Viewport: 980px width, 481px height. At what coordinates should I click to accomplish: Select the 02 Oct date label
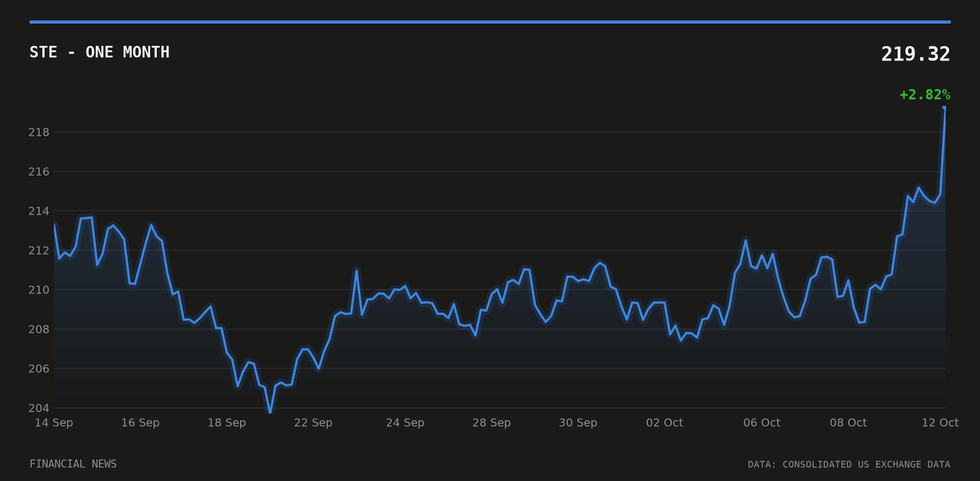coord(665,423)
